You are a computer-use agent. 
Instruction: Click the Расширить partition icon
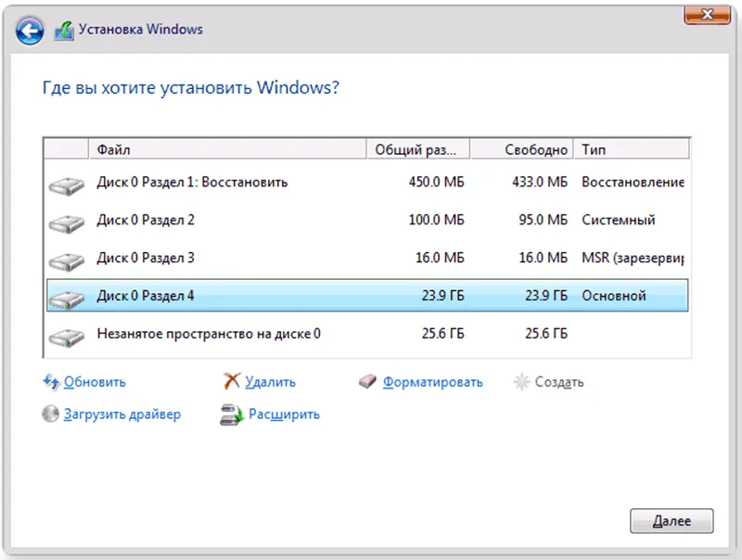click(232, 415)
